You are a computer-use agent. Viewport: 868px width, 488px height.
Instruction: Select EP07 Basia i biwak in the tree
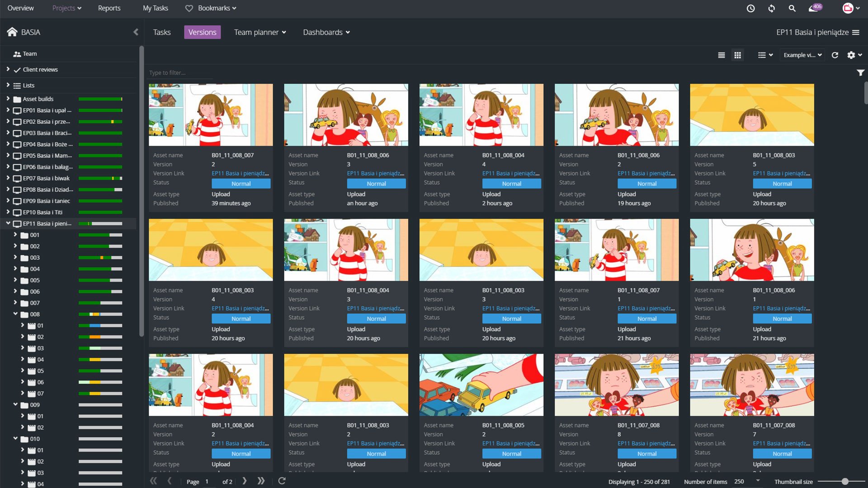point(46,178)
